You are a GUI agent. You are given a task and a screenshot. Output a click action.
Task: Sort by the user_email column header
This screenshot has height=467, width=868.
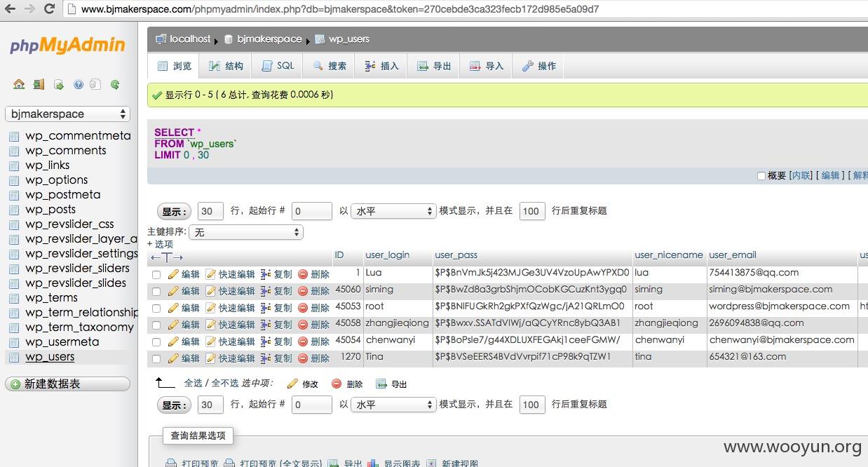click(x=733, y=255)
